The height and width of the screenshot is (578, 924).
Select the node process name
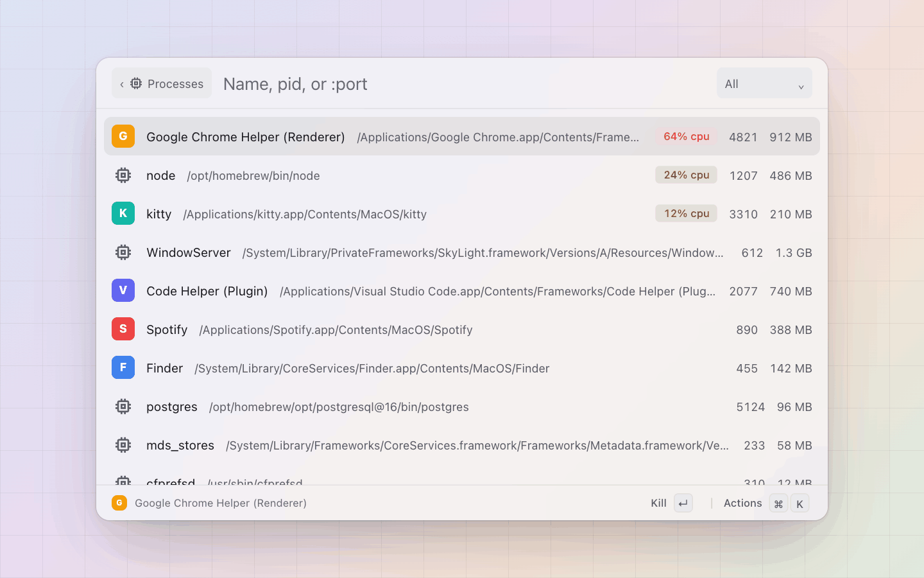[x=160, y=175]
